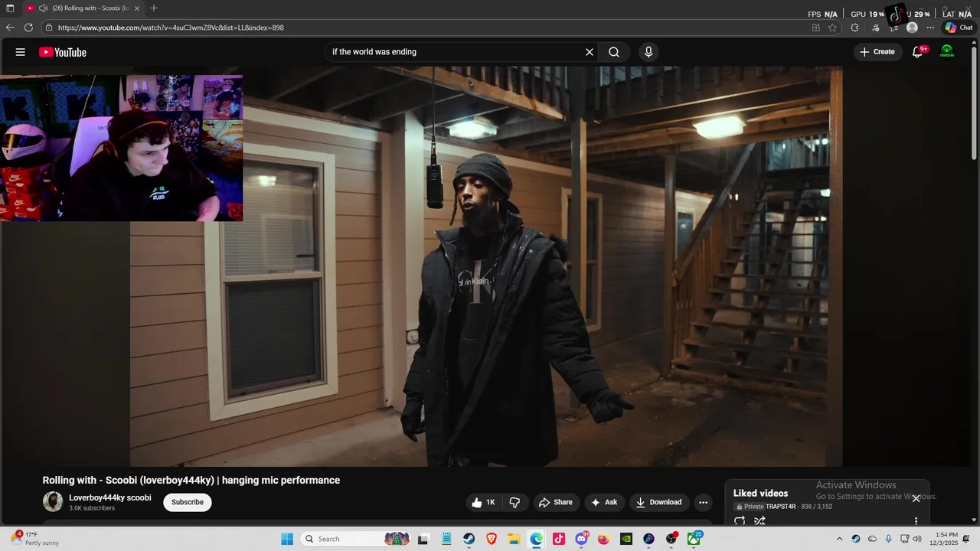Add this page to favorites star

(x=832, y=28)
